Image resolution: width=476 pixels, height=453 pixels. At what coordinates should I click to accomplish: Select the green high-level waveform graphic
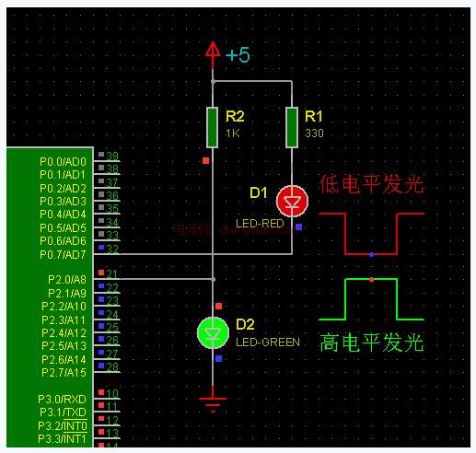click(372, 299)
